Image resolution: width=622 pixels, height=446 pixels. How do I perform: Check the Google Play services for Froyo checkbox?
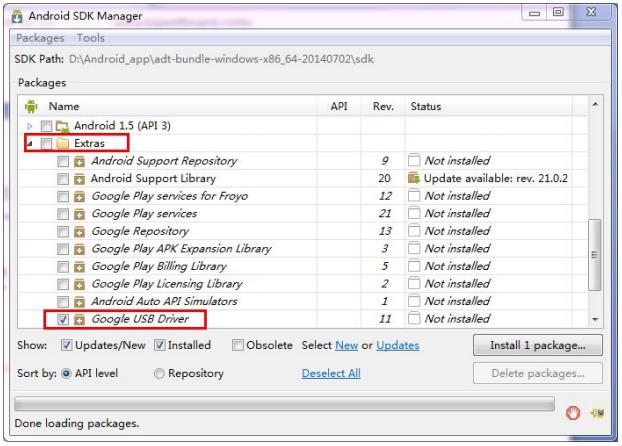click(63, 196)
